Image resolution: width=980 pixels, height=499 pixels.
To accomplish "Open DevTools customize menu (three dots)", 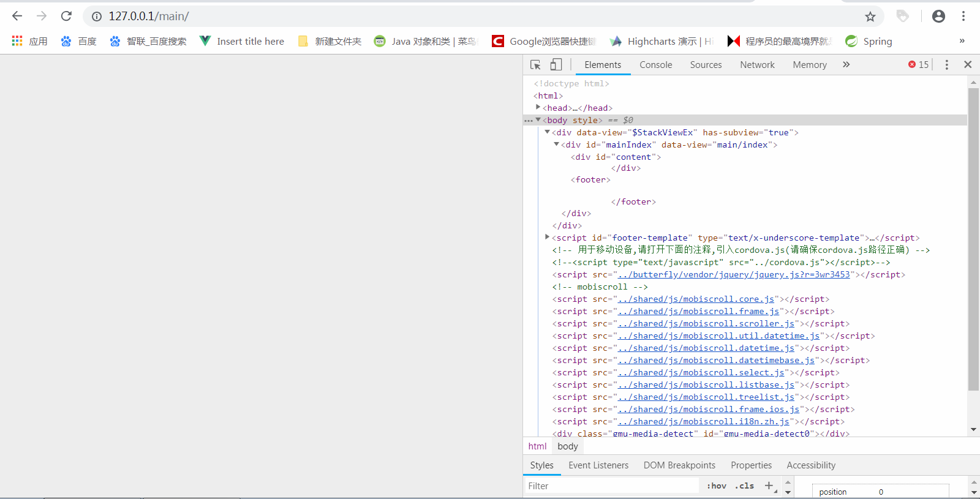I will [x=947, y=64].
